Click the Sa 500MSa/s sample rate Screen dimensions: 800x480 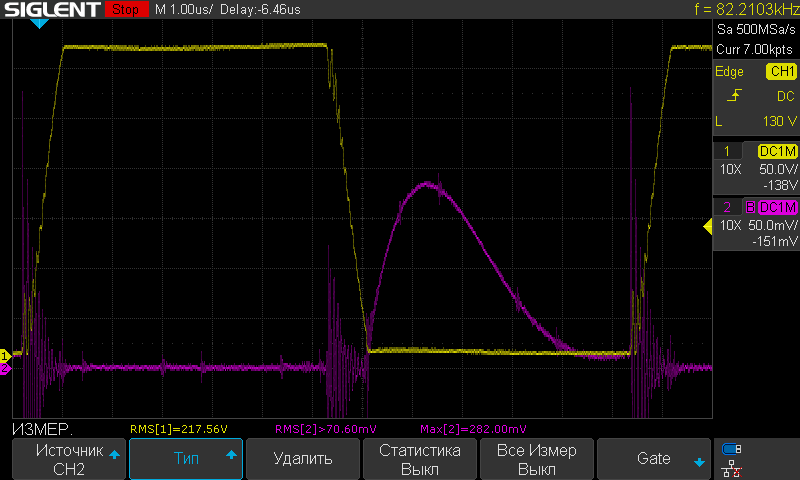756,30
